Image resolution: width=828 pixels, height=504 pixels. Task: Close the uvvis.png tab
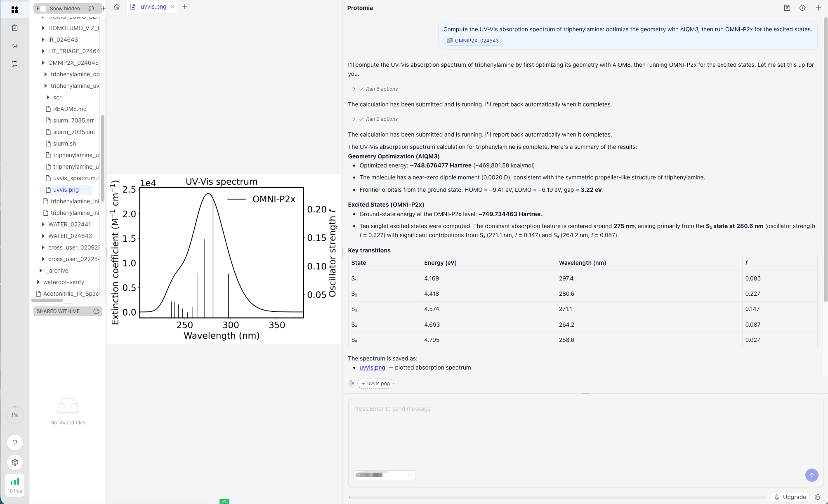[x=172, y=7]
